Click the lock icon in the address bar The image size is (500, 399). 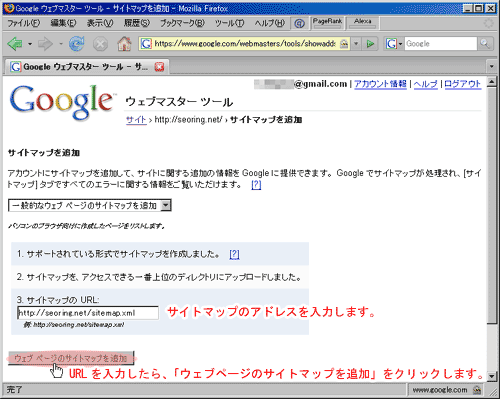[344, 44]
